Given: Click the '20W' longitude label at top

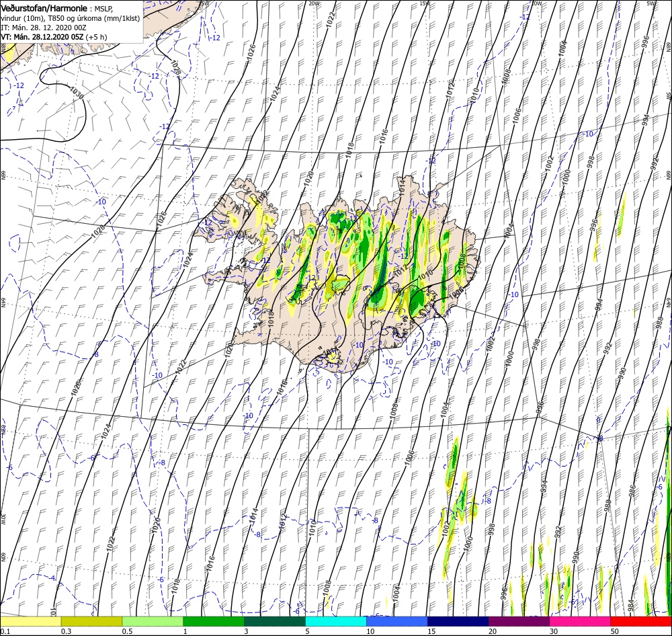Looking at the screenshot, I should tap(314, 3).
